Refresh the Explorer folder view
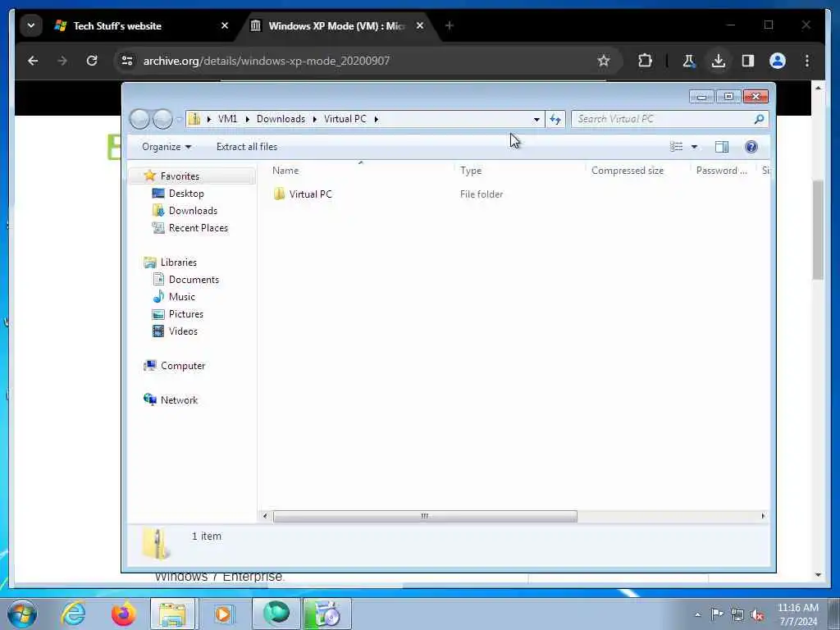 [x=555, y=119]
